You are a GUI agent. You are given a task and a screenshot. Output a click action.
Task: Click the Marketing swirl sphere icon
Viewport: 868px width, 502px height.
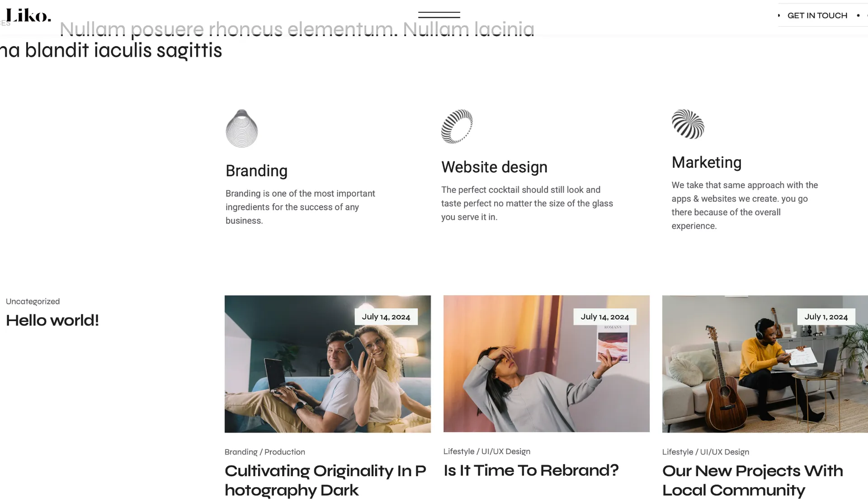click(x=688, y=124)
